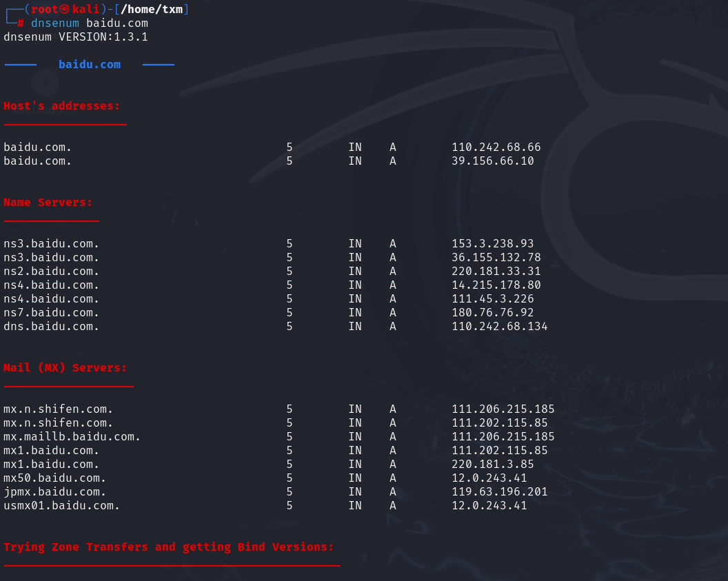Select the IP address 119.63.196.201
The width and height of the screenshot is (728, 581).
500,492
